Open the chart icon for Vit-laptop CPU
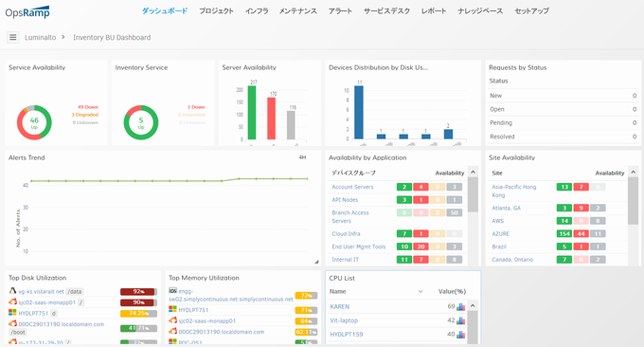 pos(461,320)
